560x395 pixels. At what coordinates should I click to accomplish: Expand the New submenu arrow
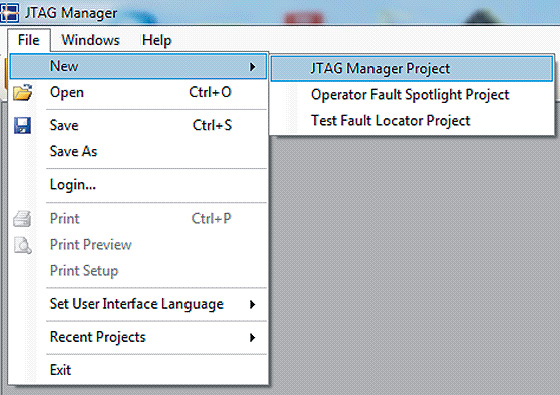252,66
